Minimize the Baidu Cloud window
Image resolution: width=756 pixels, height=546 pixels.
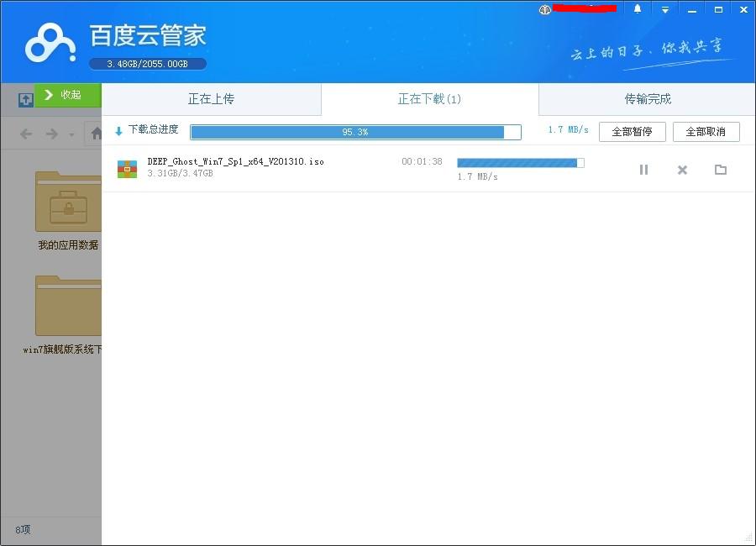click(x=692, y=9)
